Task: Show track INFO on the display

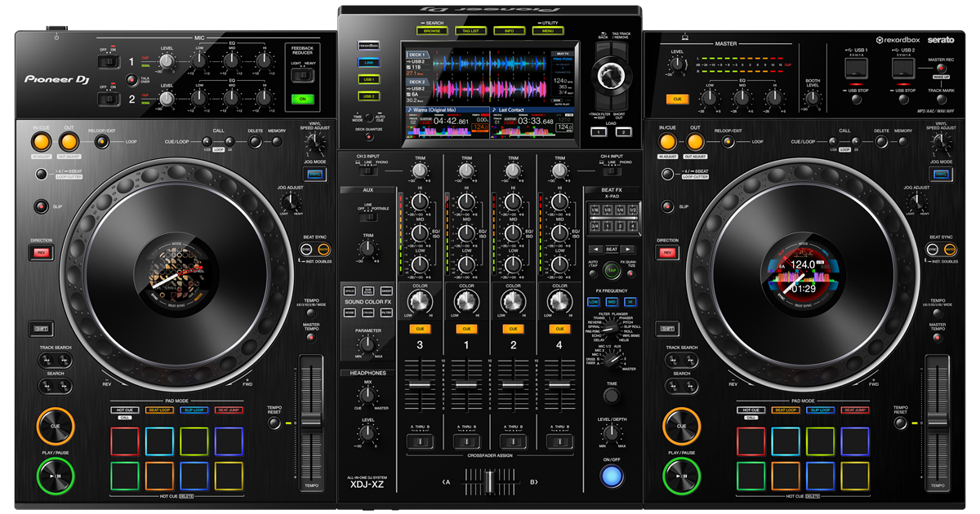Action: point(509,31)
